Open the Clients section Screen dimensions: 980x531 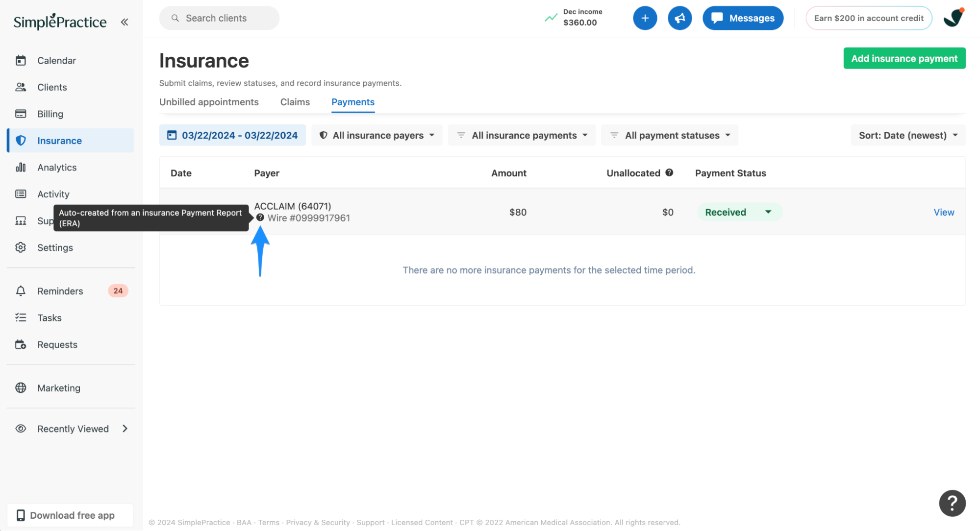pyautogui.click(x=52, y=87)
